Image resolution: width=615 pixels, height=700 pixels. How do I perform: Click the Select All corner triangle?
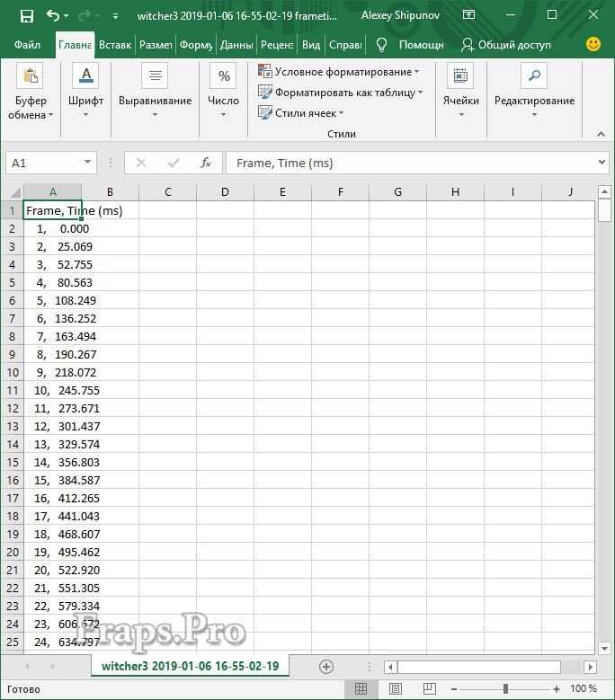(x=14, y=192)
